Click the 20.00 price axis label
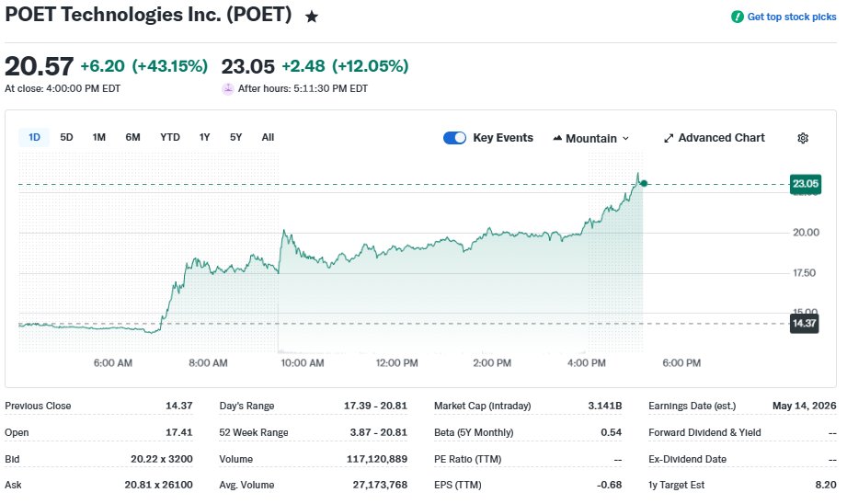Viewport: 847px width, 504px height. 806,233
